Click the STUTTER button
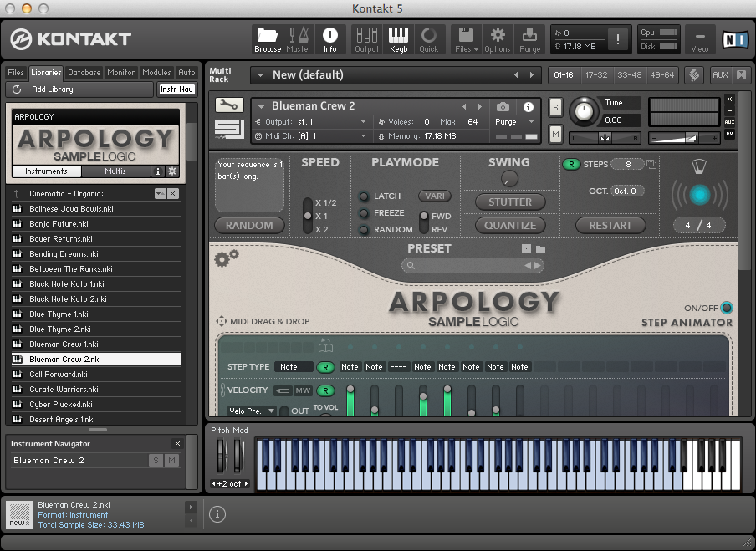The width and height of the screenshot is (756, 551). click(x=510, y=202)
